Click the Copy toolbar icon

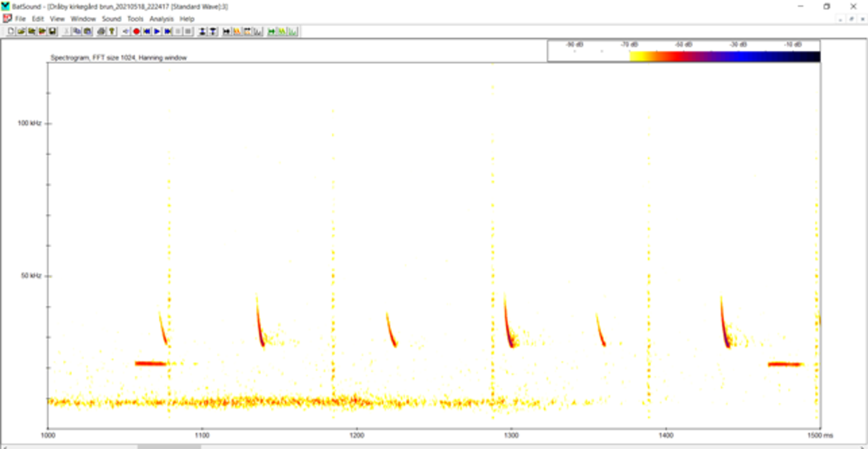tap(77, 32)
